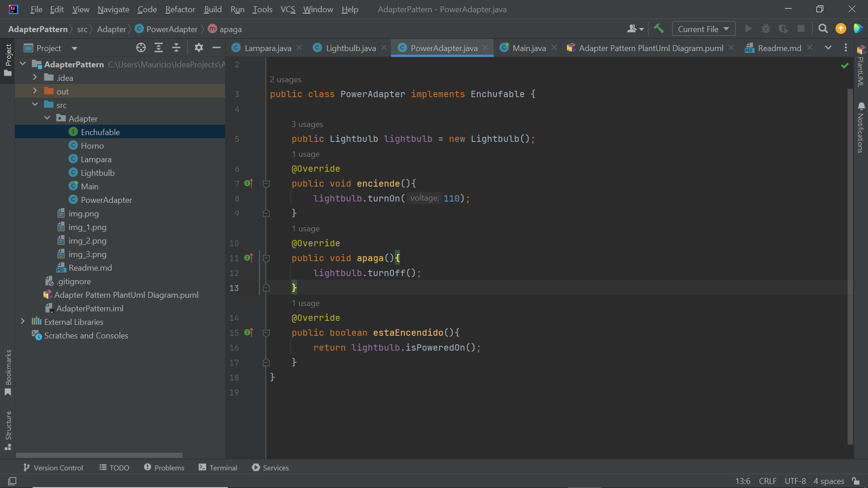
Task: Toggle the read-only lock icon in status bar
Action: (856, 481)
